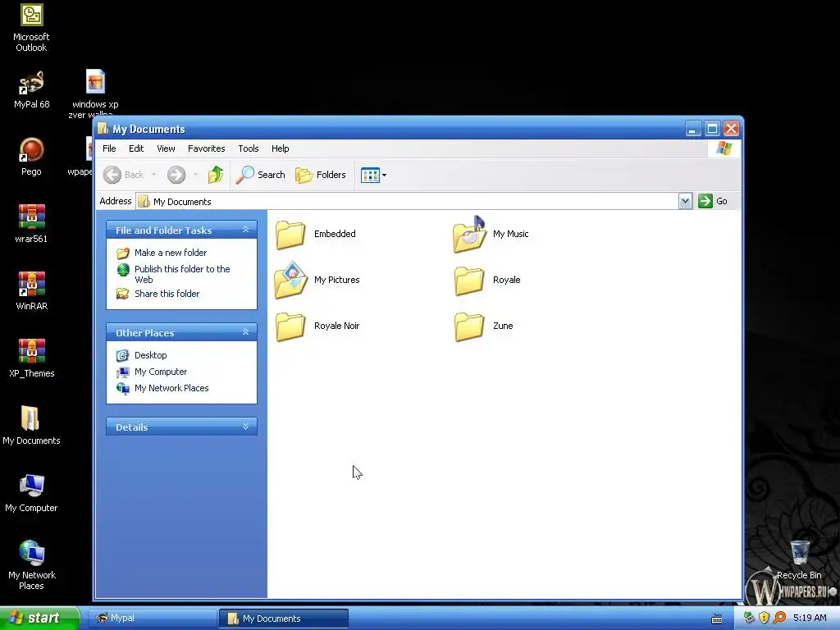Click the magnifier tray icon
This screenshot has width=840, height=630.
click(779, 619)
